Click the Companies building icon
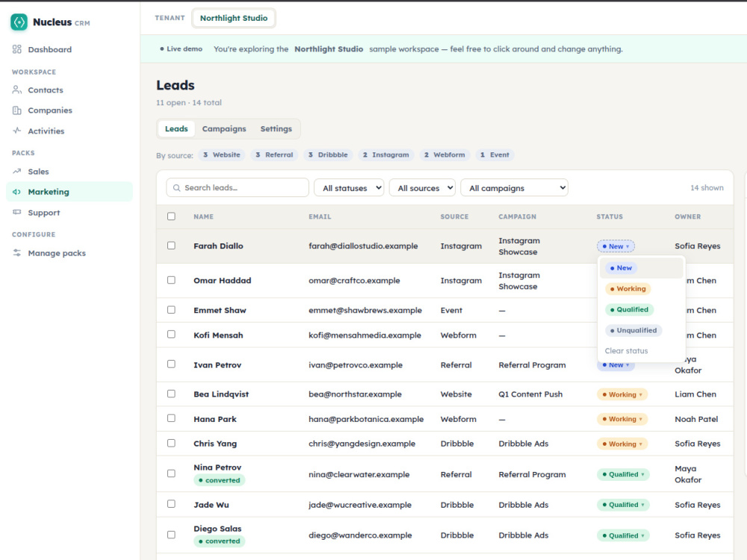The height and width of the screenshot is (560, 747). point(17,110)
